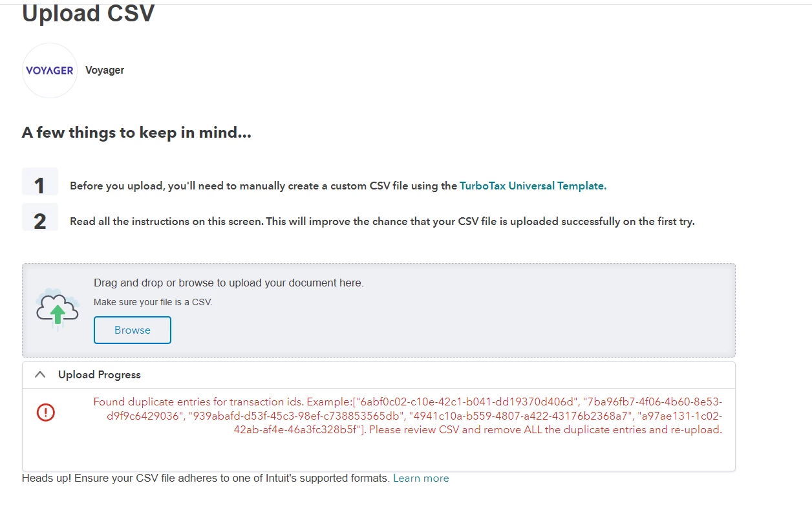The height and width of the screenshot is (505, 812).
Task: Click the red error exclamation icon
Action: [46, 413]
